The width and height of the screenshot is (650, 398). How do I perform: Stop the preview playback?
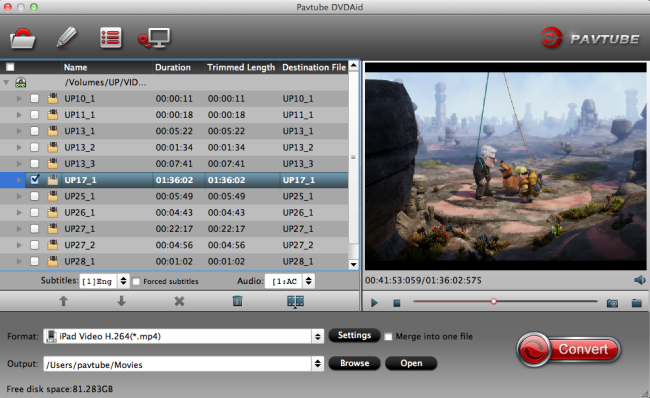tap(397, 303)
